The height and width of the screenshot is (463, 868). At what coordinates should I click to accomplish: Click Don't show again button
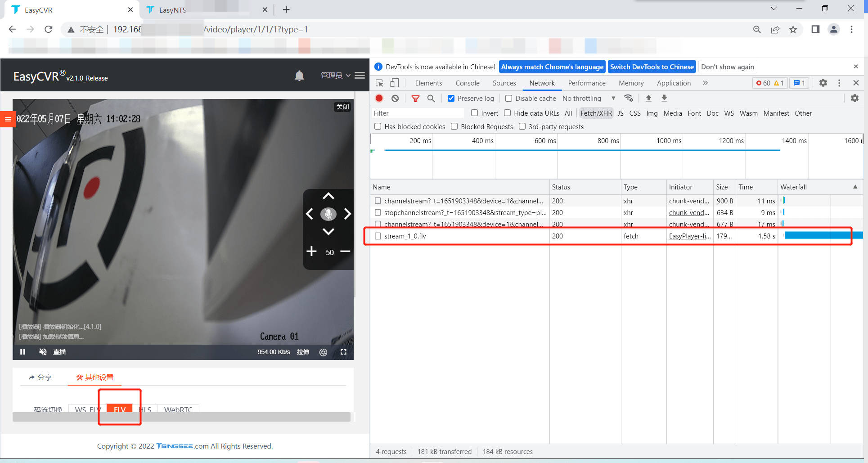[727, 67]
